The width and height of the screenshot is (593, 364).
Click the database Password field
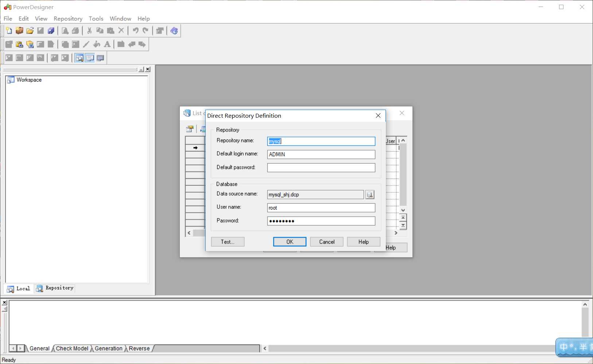pyautogui.click(x=321, y=221)
